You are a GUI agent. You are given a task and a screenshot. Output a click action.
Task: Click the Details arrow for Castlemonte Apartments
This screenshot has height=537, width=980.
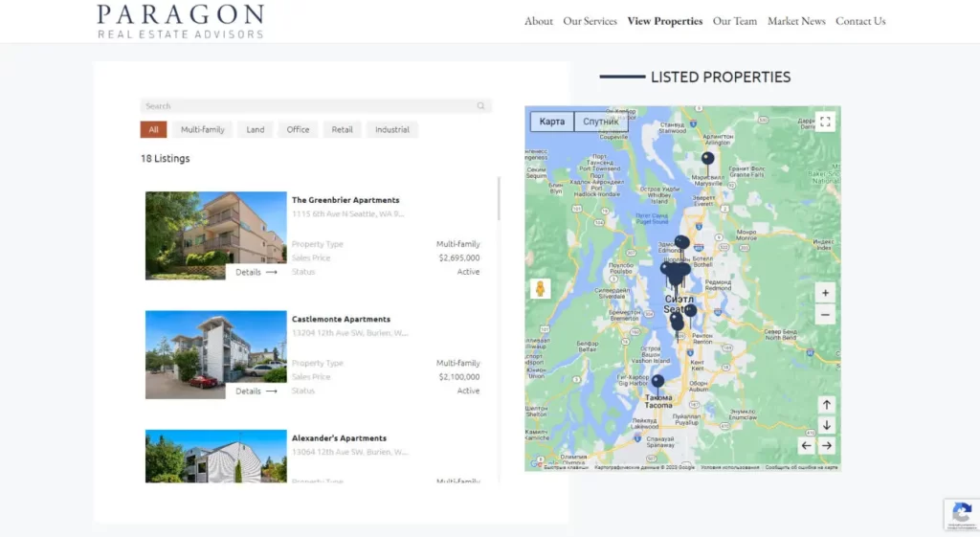(x=271, y=392)
